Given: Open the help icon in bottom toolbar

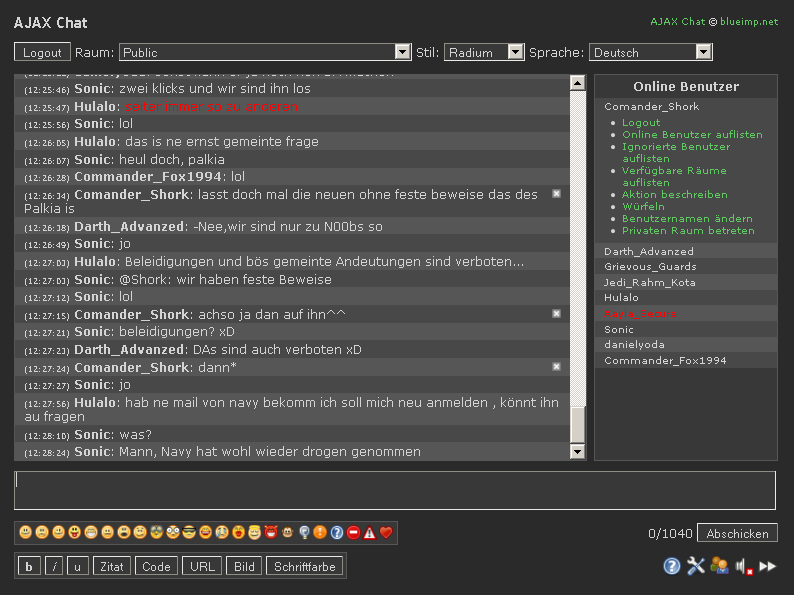Looking at the screenshot, I should [671, 566].
